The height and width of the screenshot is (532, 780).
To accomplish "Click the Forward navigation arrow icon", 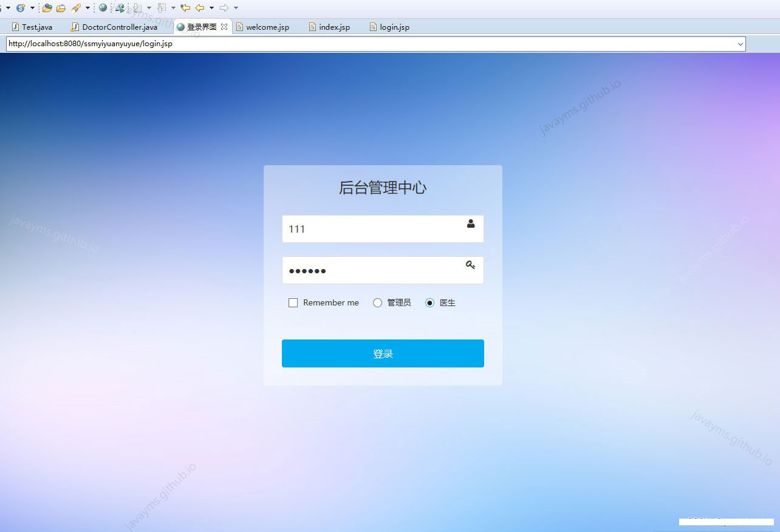I will (224, 7).
